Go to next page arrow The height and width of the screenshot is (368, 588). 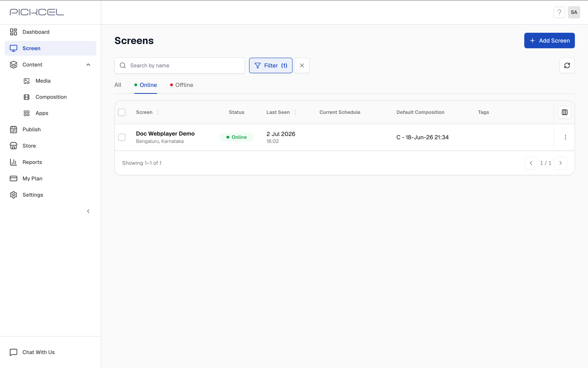(560, 163)
